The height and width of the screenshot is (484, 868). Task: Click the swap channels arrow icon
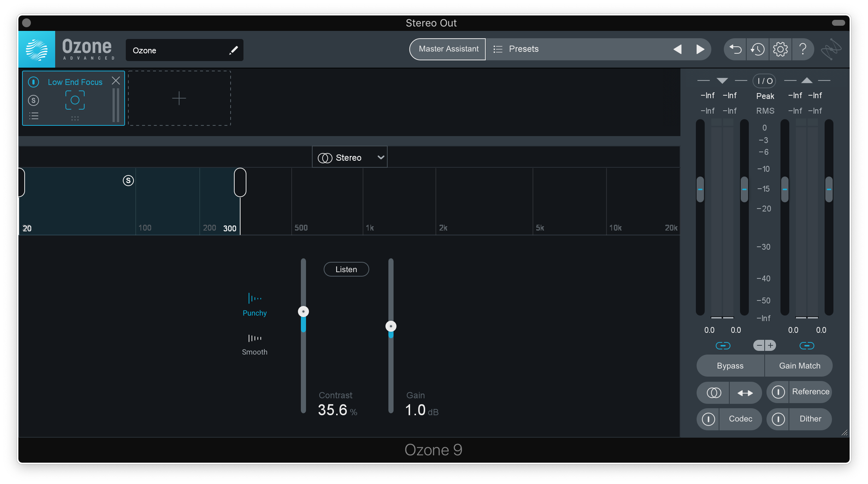(745, 393)
